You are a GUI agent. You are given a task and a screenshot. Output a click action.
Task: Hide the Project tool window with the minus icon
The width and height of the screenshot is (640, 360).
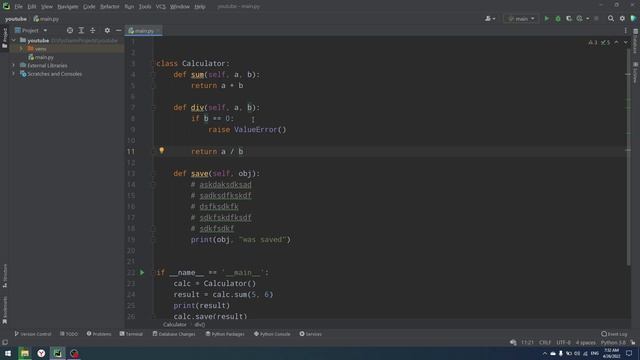click(118, 31)
